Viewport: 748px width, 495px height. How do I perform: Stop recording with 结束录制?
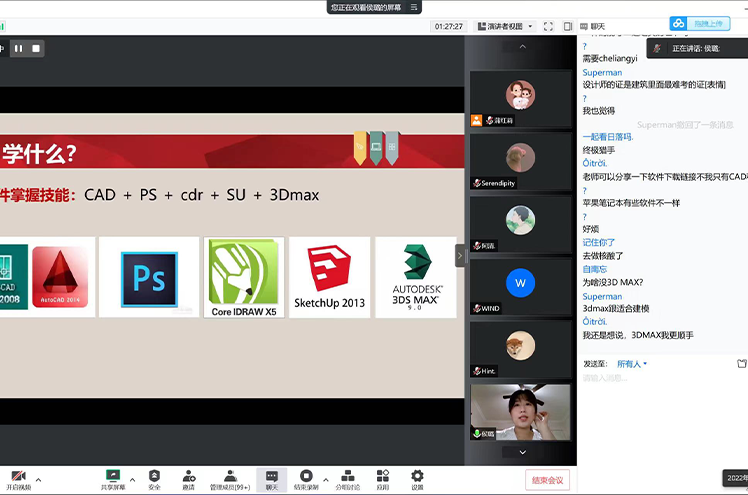(x=306, y=480)
